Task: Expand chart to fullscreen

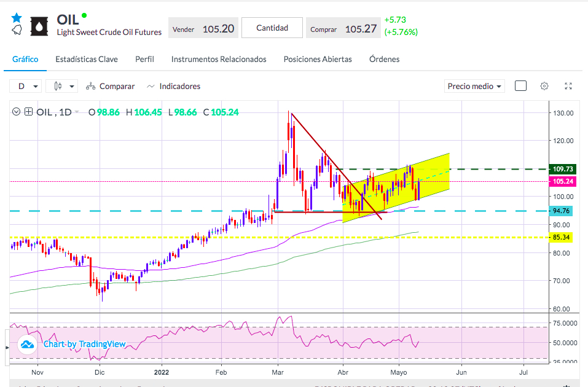Action: (x=568, y=86)
